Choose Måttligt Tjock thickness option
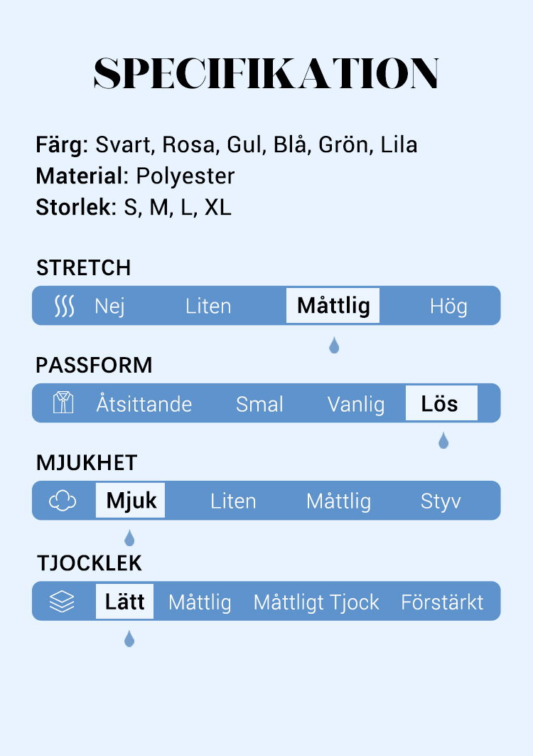Viewport: 533px width, 756px height. (x=316, y=602)
